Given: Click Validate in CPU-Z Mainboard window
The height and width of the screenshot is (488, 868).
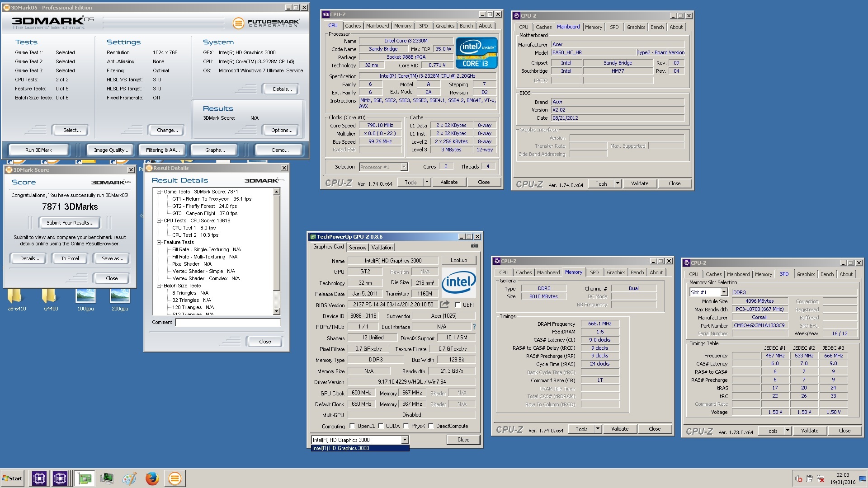Looking at the screenshot, I should coord(640,183).
